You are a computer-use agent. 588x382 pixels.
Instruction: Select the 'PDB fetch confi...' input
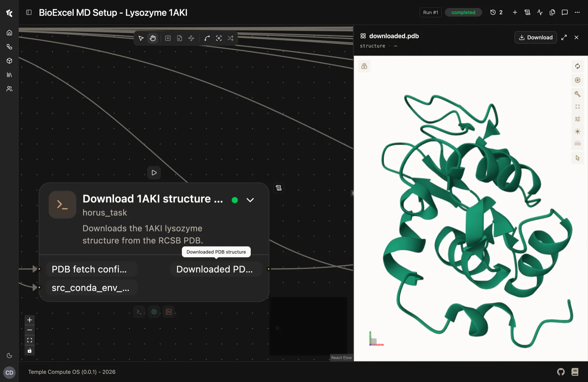pos(92,269)
